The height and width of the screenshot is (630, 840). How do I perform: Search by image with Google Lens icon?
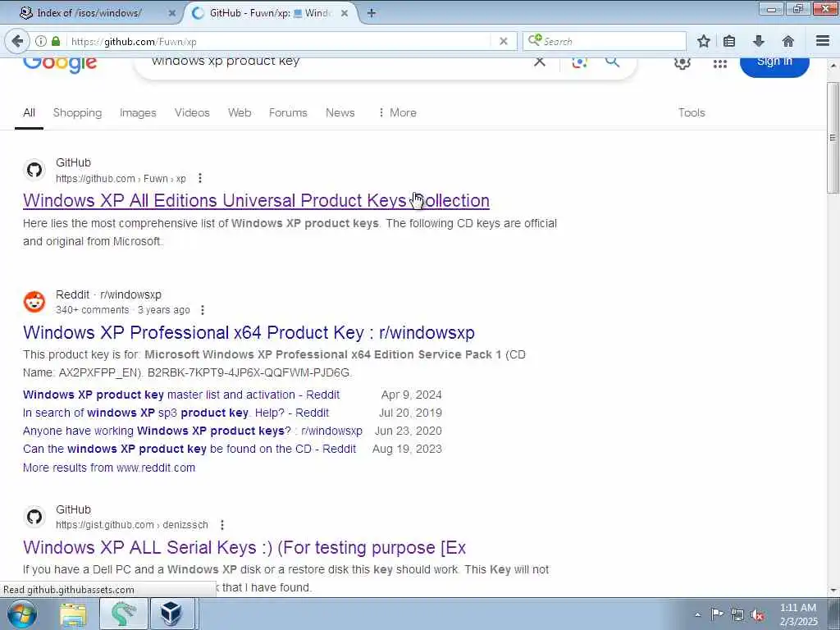click(x=579, y=62)
